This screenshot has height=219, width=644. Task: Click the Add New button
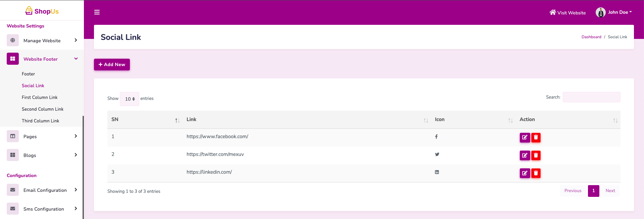112,64
